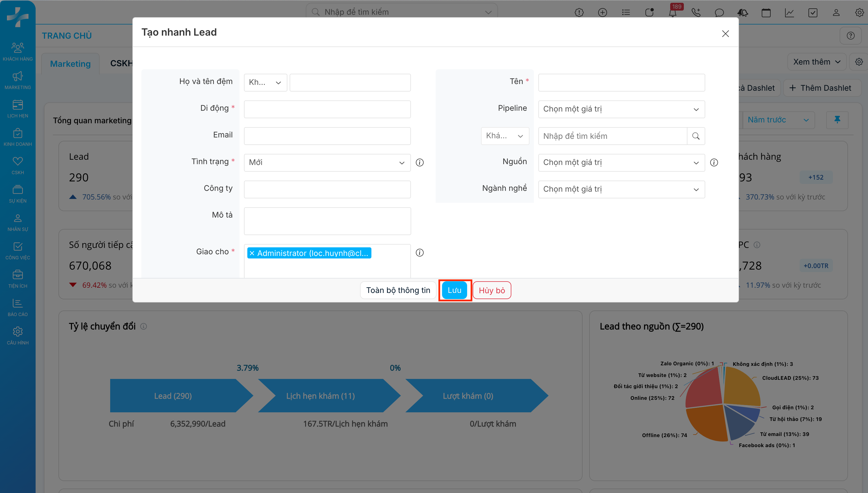Click Toàn bộ thông tin button

pyautogui.click(x=398, y=290)
